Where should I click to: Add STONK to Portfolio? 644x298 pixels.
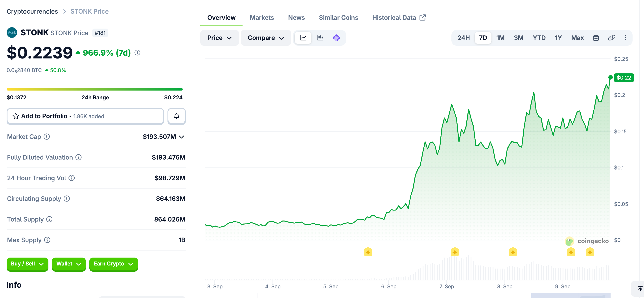pos(85,116)
